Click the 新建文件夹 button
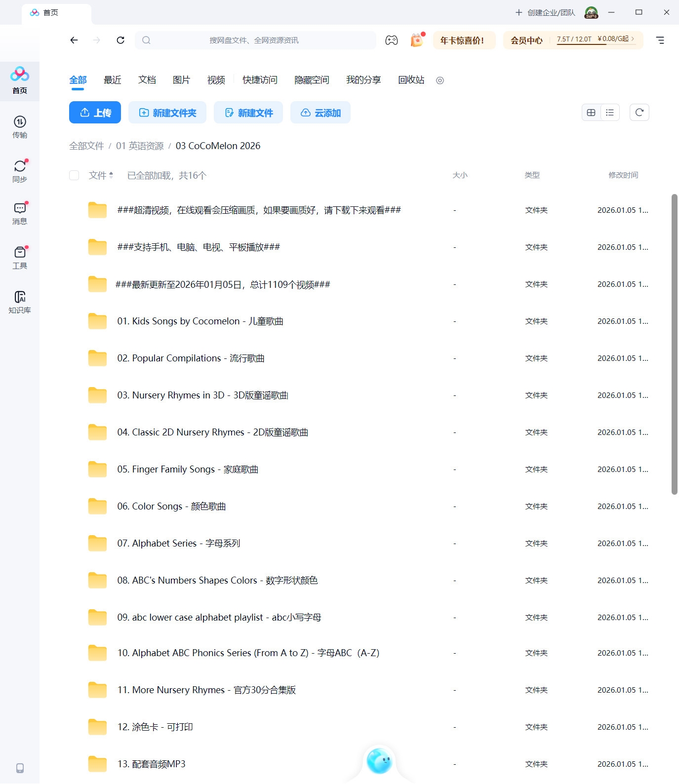 168,113
